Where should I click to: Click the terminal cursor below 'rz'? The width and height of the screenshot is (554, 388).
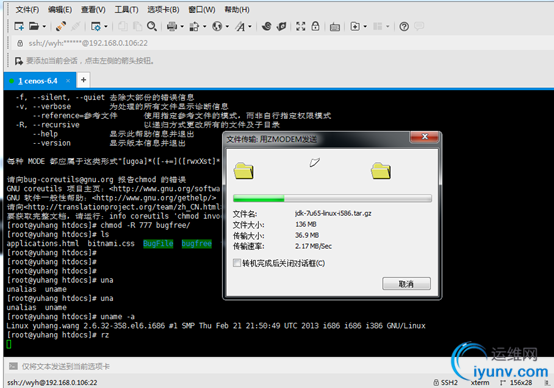tap(9, 344)
